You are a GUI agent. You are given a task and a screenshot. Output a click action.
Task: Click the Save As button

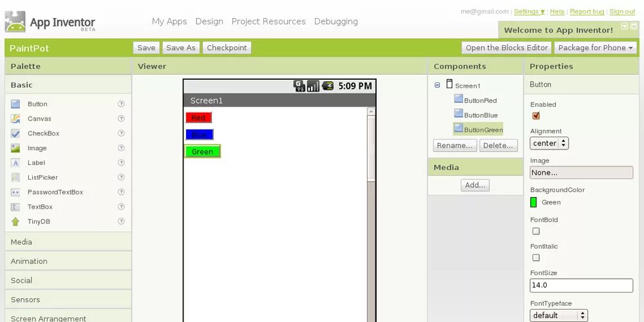pos(181,48)
